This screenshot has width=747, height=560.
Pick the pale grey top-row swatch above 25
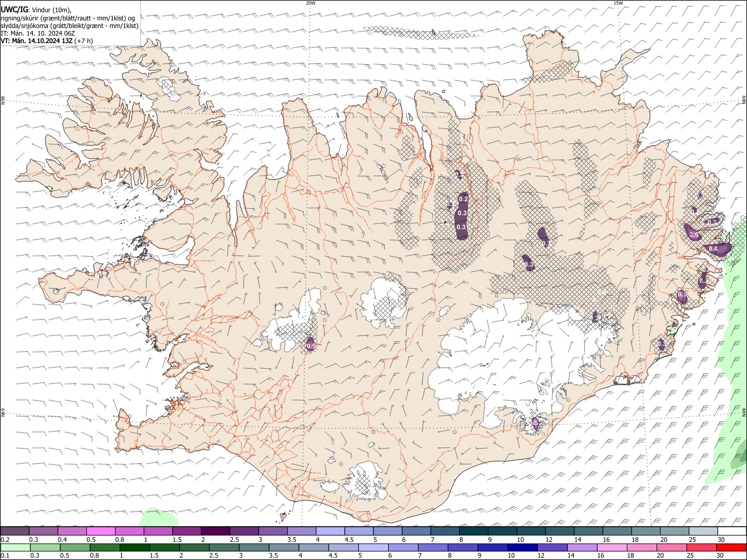point(702,531)
